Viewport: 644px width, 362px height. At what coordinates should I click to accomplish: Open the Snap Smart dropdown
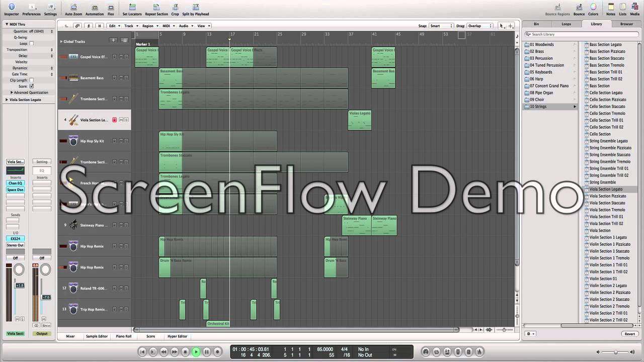point(441,26)
